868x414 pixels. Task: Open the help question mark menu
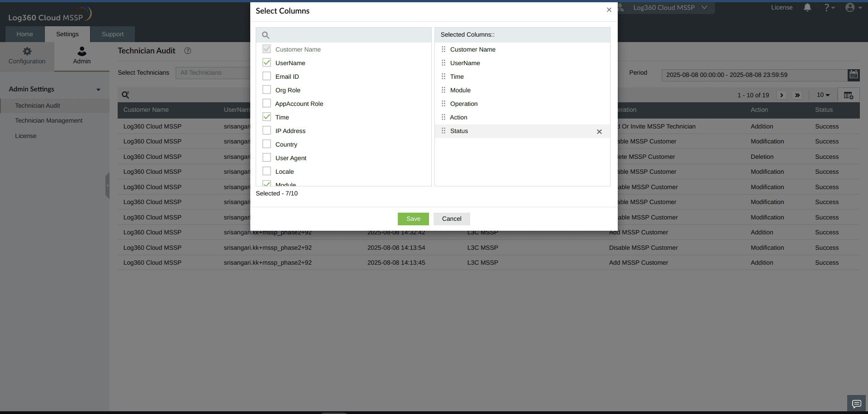[x=829, y=7]
